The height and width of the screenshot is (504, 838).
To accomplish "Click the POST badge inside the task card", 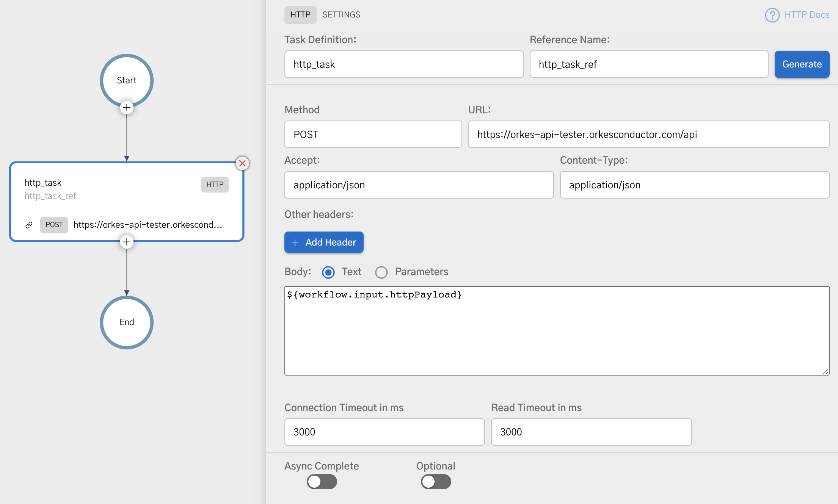I will click(x=54, y=225).
